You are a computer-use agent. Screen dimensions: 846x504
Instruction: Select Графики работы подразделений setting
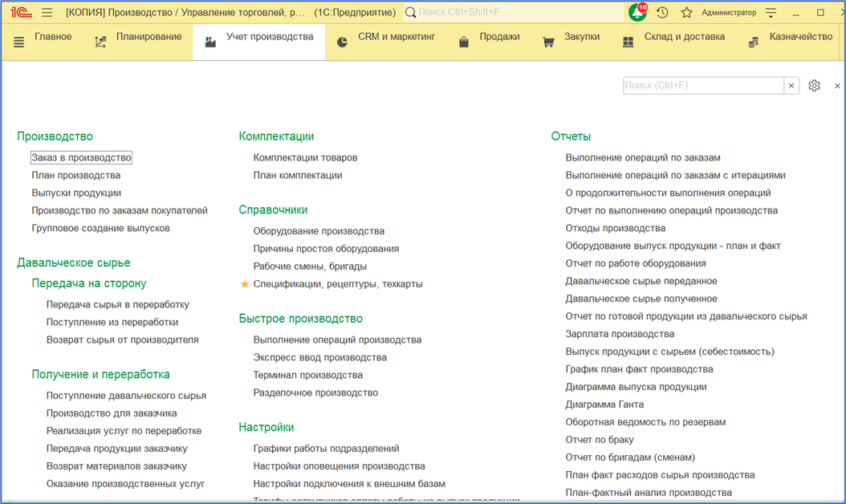(326, 449)
